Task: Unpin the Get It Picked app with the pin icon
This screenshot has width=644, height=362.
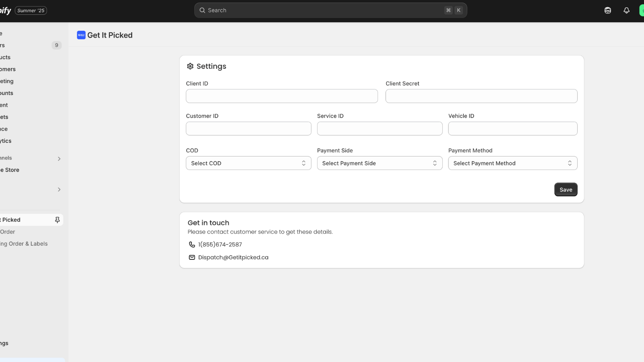Action: [x=57, y=220]
